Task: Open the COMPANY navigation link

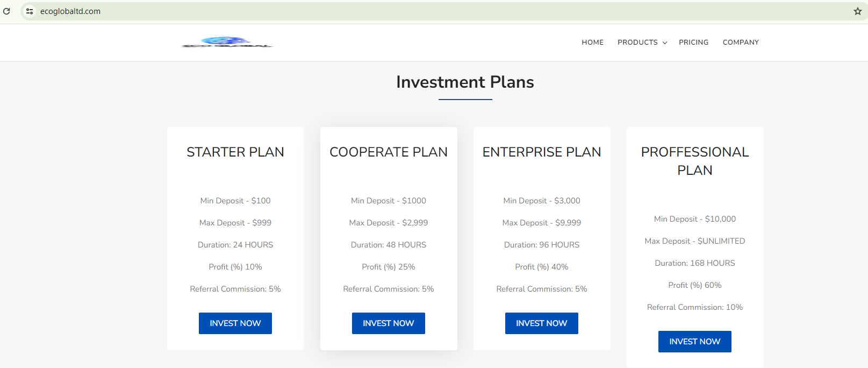Action: tap(741, 42)
